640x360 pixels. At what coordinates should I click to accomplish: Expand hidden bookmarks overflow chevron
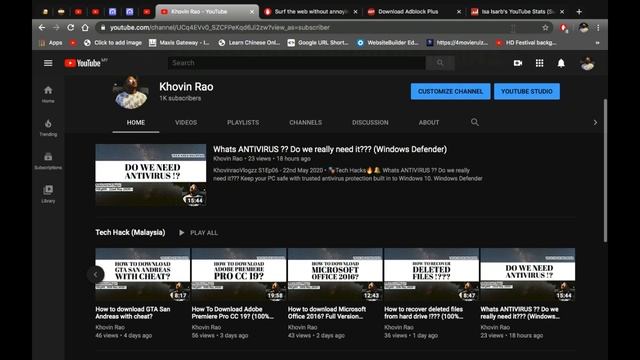598,42
